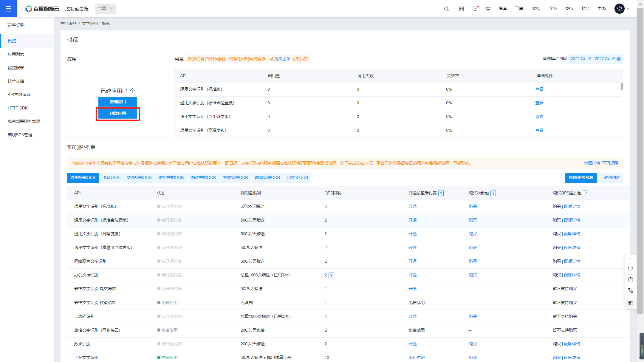Open 私有部署服务管理 in the sidebar
The height and width of the screenshot is (362, 644).
(x=27, y=121)
